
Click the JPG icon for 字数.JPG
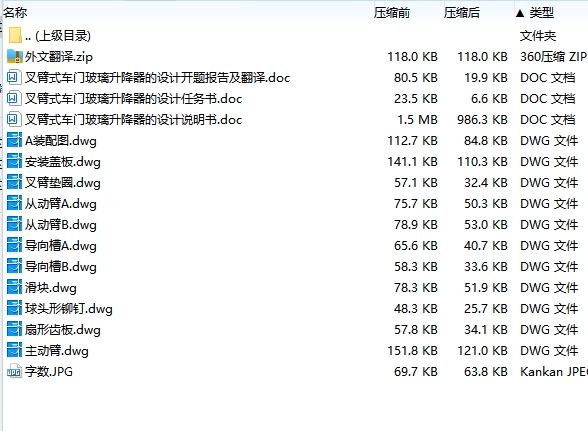(x=14, y=371)
